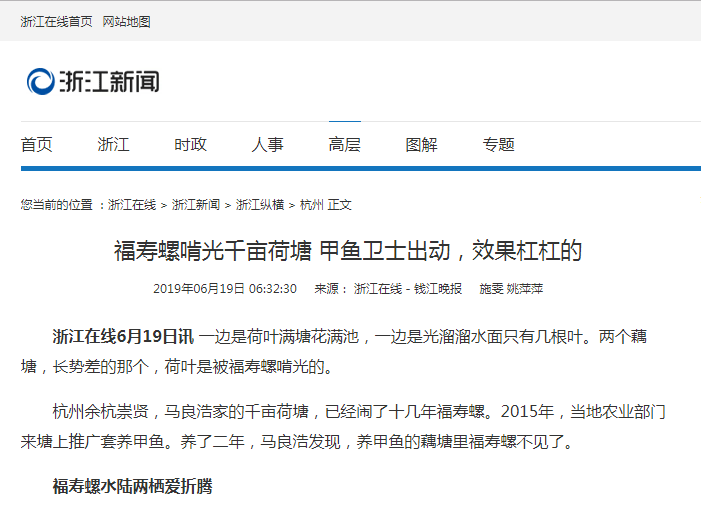Screen dimensions: 701x507
Task: Click the author names 施雯 姚萍萍
Action: point(511,289)
